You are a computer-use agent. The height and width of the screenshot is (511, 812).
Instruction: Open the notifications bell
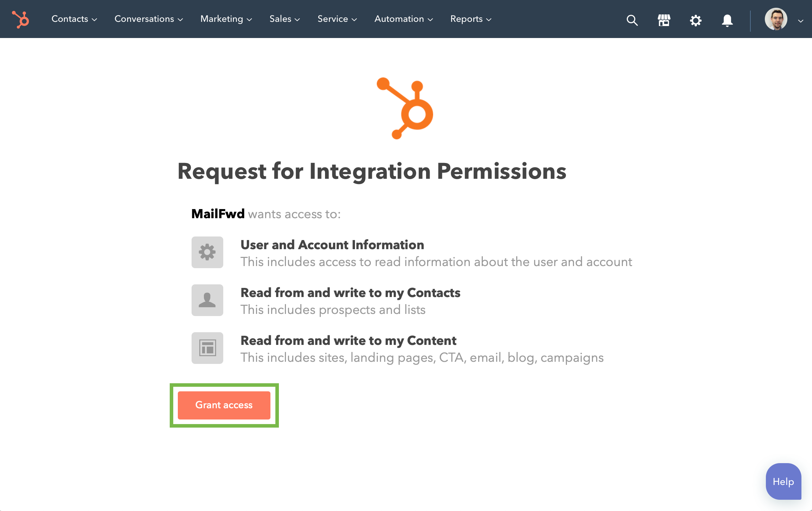tap(727, 20)
